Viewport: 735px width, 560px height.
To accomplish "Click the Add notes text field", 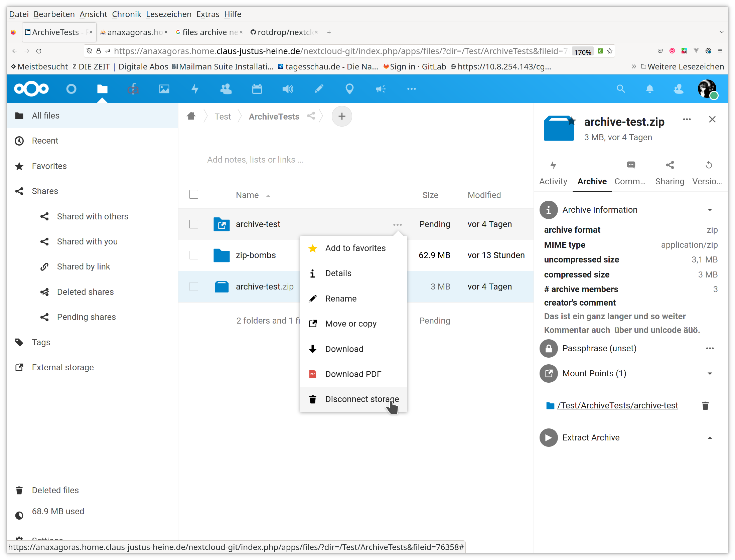I will 255,160.
